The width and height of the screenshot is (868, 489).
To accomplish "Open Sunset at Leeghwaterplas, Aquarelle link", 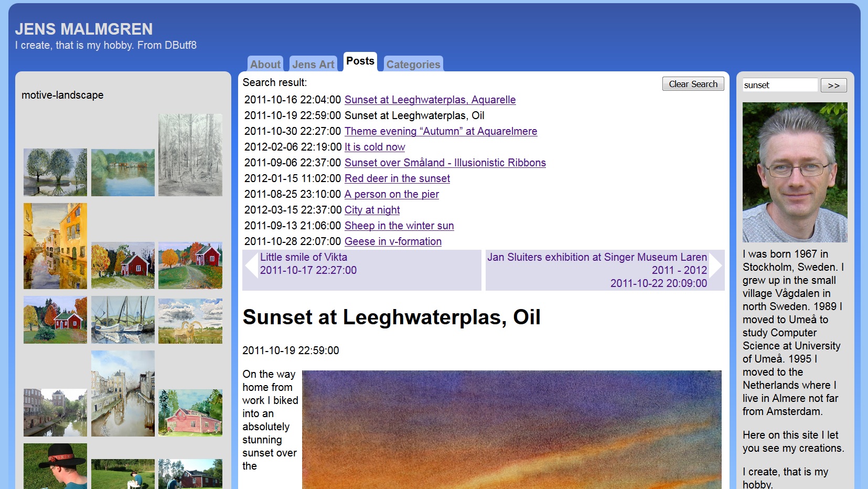I will click(430, 100).
